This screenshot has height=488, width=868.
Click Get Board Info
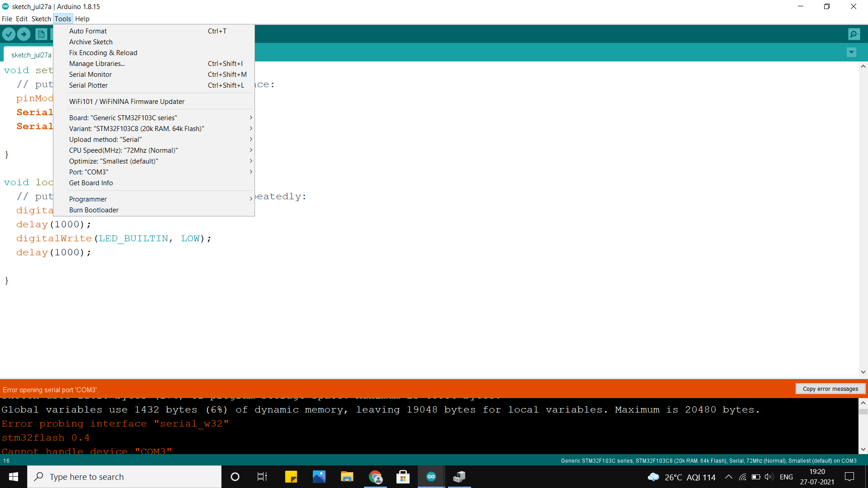point(91,183)
